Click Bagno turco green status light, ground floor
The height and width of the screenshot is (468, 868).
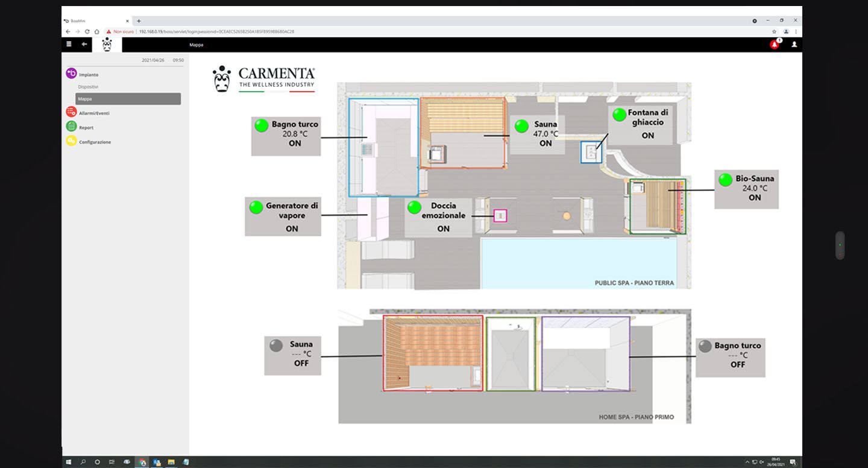pyautogui.click(x=261, y=125)
